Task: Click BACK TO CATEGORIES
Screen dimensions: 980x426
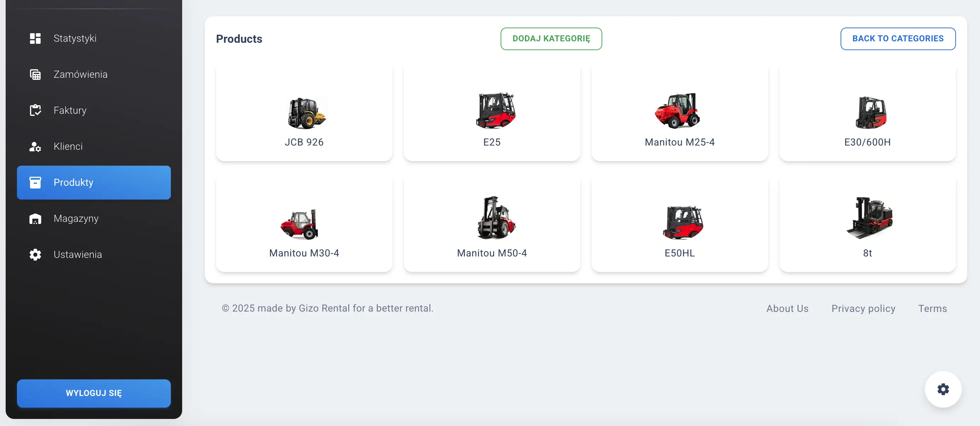Action: pyautogui.click(x=898, y=39)
